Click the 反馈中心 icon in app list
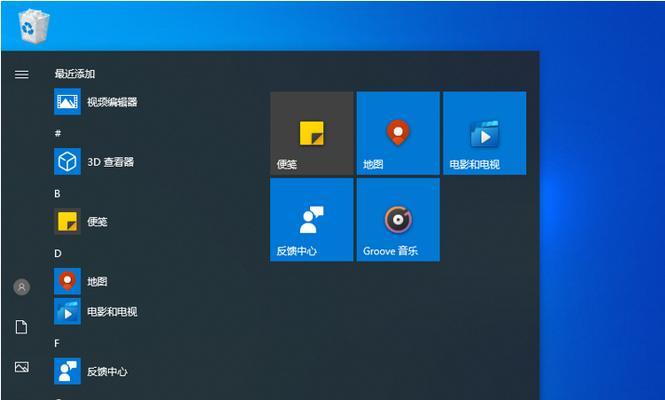The height and width of the screenshot is (400, 665). 67,371
